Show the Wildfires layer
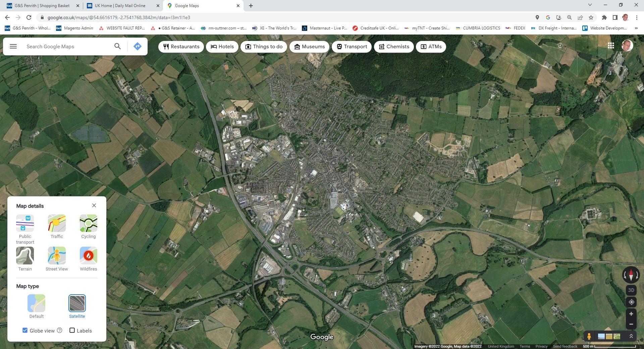This screenshot has height=349, width=644. pyautogui.click(x=89, y=259)
